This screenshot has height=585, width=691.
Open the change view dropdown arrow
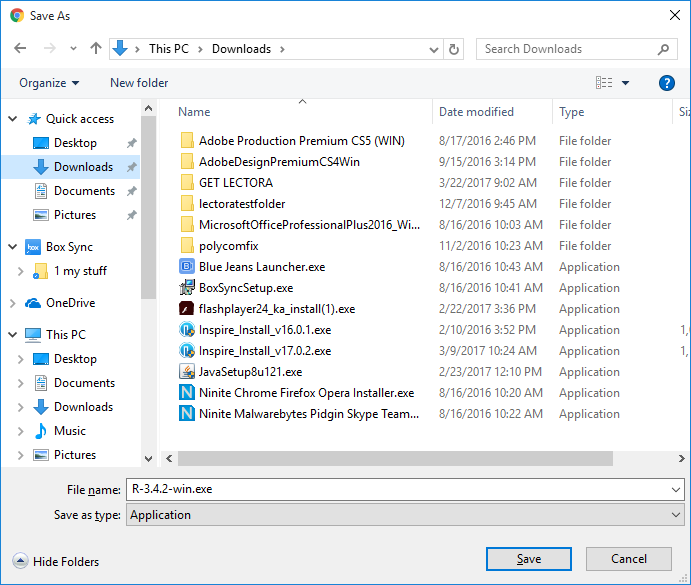626,83
